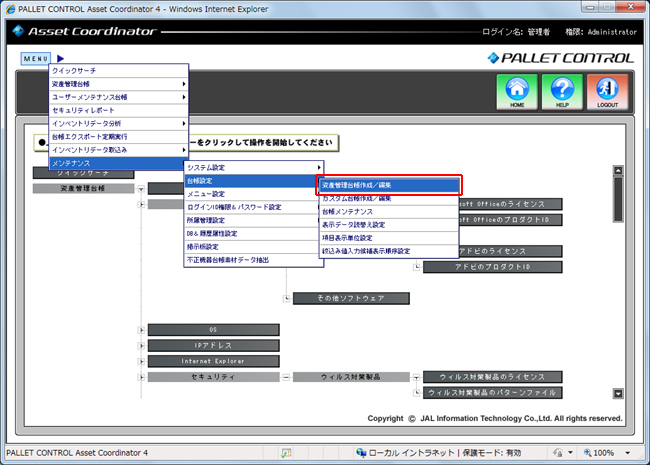Toggle expander beside ウィルス対策製品のライセンス
This screenshot has width=650, height=465.
416,377
